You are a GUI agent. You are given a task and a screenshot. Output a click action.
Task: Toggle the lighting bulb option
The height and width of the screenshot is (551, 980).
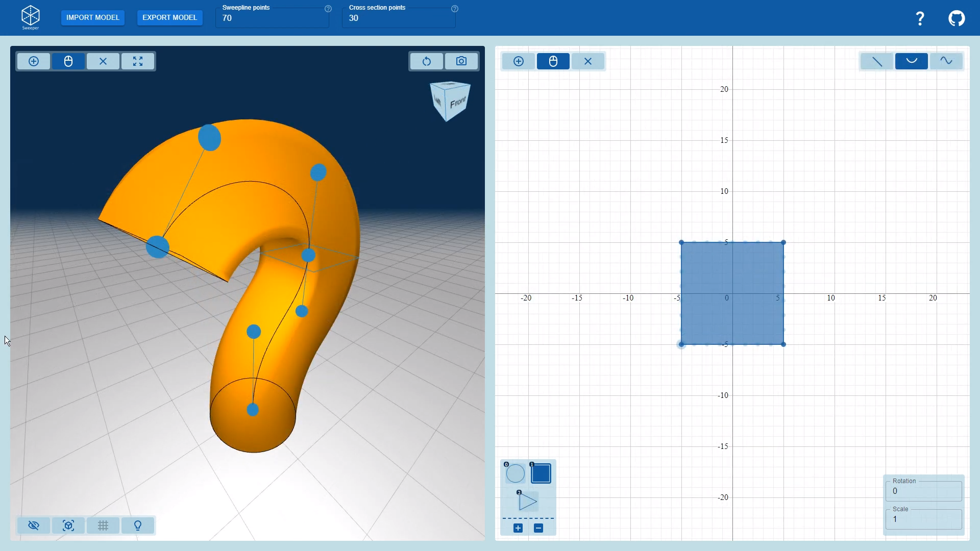point(138,525)
